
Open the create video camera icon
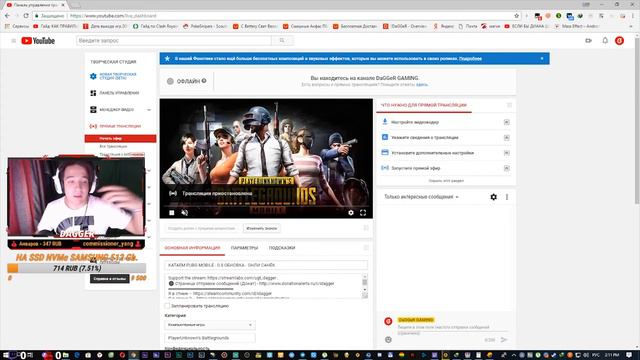(x=588, y=40)
